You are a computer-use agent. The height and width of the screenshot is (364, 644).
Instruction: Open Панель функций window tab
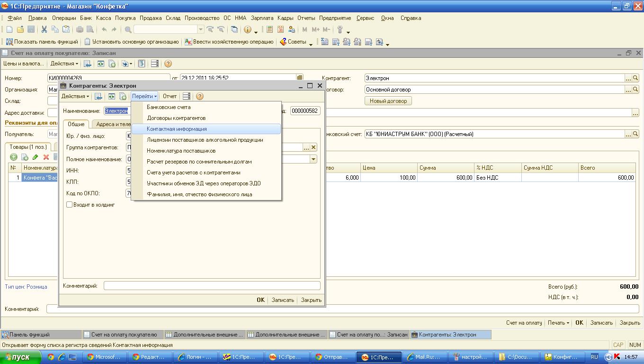tap(41, 335)
